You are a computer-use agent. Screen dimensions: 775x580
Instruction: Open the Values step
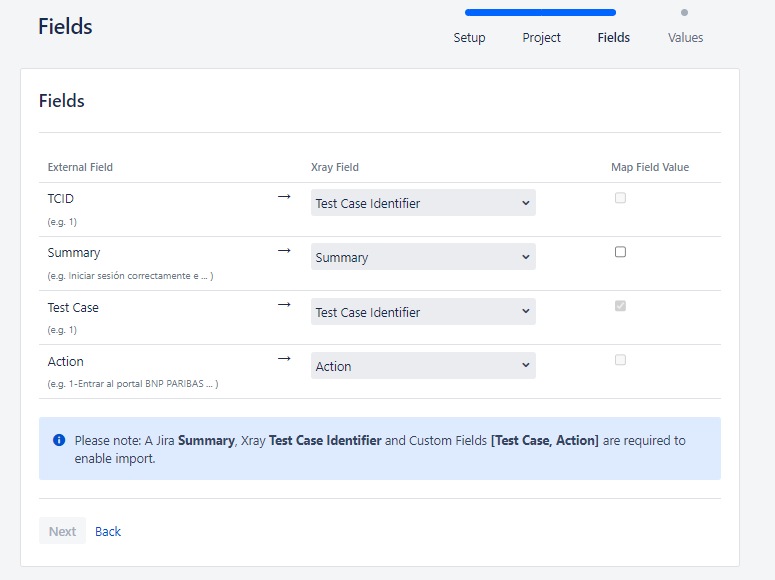pos(685,38)
